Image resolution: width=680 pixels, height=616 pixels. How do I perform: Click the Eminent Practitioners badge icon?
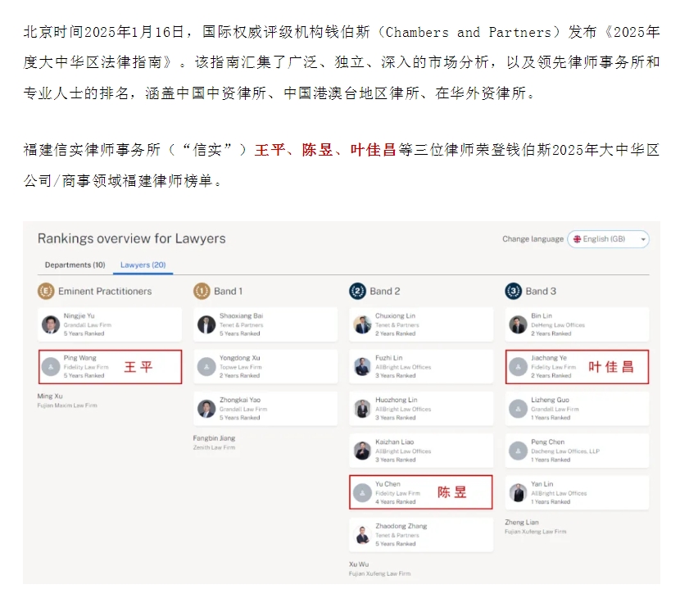(x=46, y=292)
